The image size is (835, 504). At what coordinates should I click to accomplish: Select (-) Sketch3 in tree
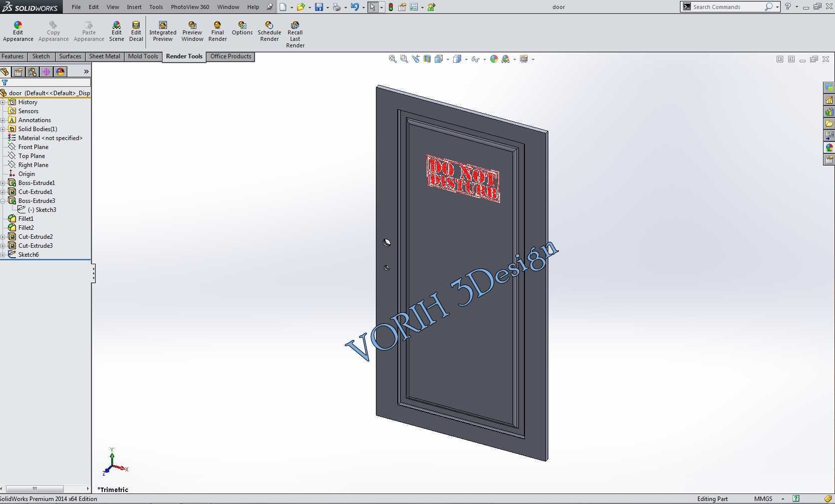[41, 210]
